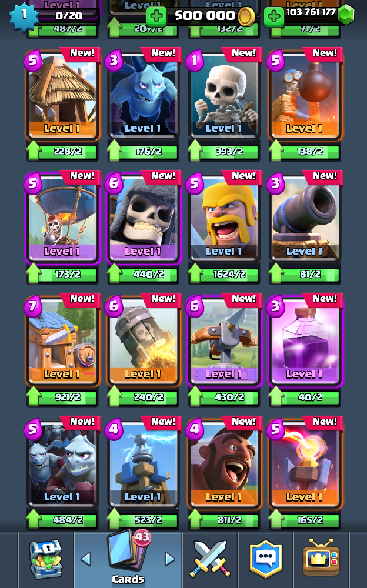Tap the Skeletons card upgrade bar 393/2

(224, 151)
